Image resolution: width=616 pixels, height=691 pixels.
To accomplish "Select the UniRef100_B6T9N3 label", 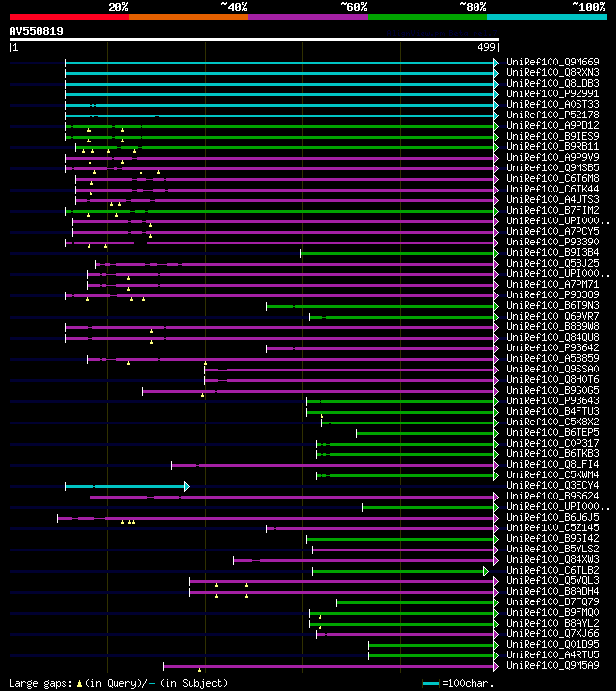I will (552, 305).
